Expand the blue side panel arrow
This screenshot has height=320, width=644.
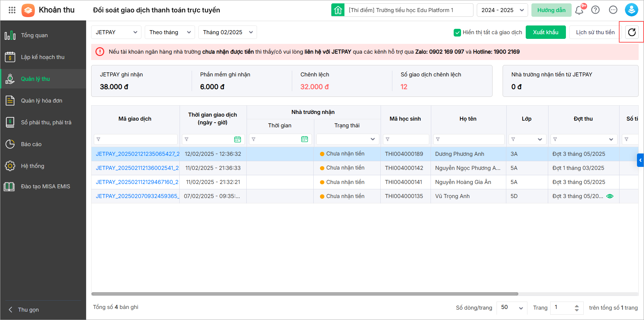point(640,160)
